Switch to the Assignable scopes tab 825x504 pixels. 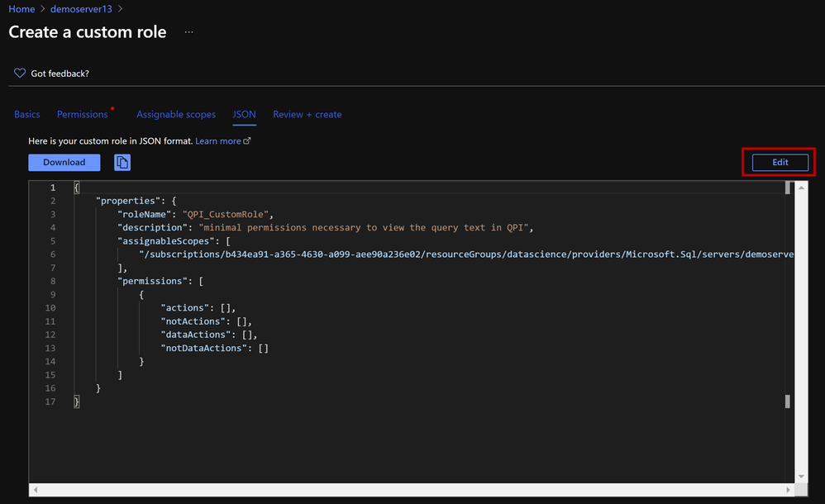(x=176, y=114)
